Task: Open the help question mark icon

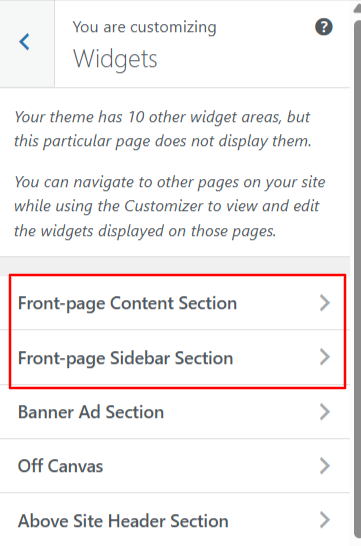Action: 324,27
